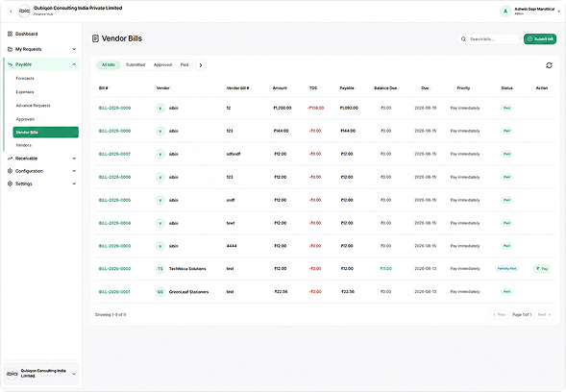Click the Dashboard grid icon in the sidebar
566x392 pixels.
[11, 34]
